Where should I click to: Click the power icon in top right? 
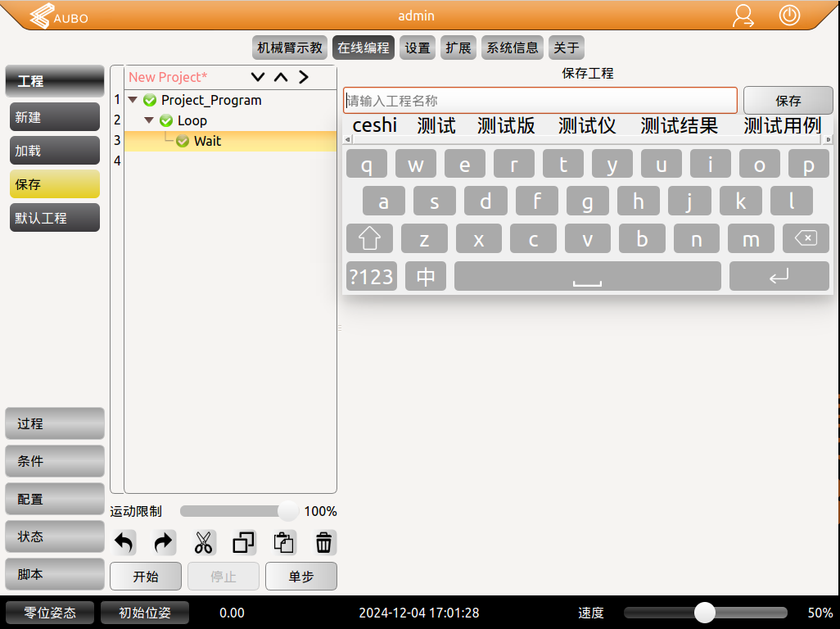pos(788,16)
